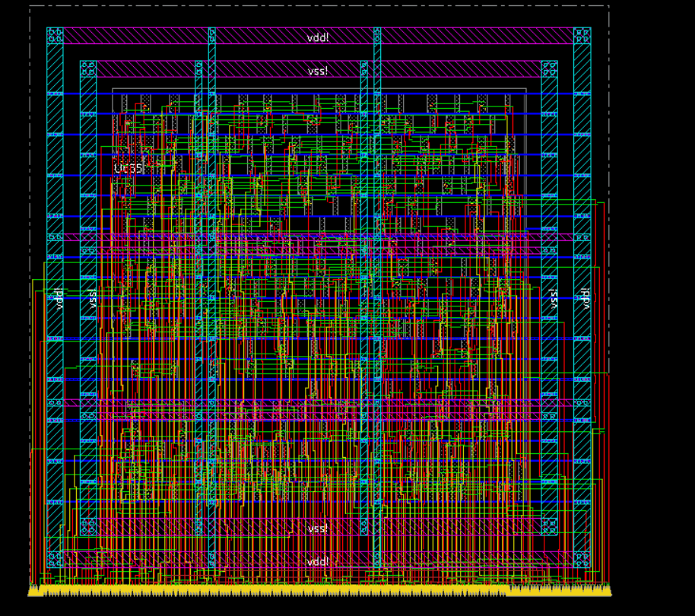Click the yellow I/O pin row along the bottom
The width and height of the screenshot is (695, 616).
pyautogui.click(x=319, y=591)
